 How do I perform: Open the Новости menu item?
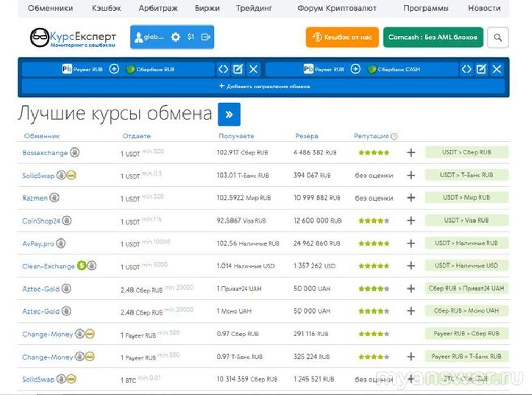484,9
